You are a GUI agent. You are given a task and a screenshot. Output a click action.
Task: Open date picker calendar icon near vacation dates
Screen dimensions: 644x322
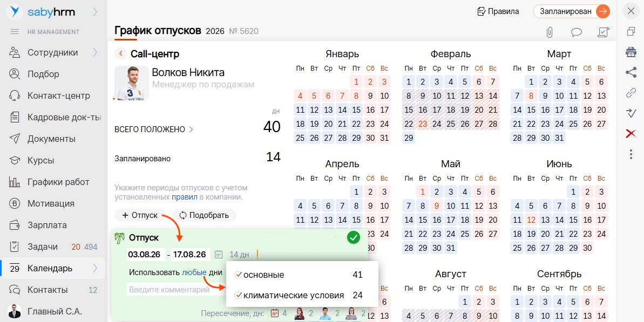click(x=219, y=255)
